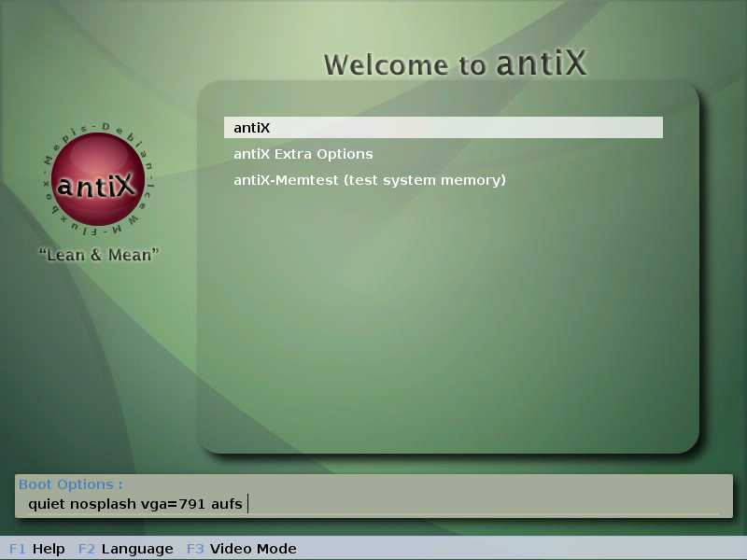
Task: Open F2 Language selector
Action: (126, 549)
